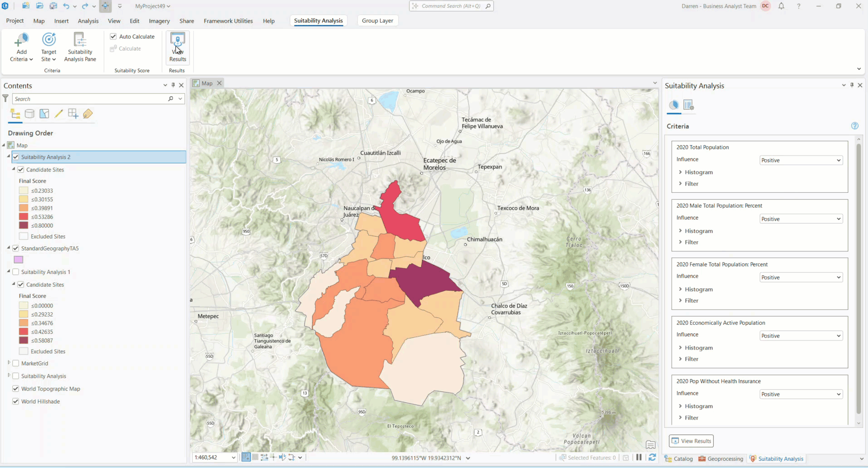Open the notifications bell icon

[x=781, y=6]
